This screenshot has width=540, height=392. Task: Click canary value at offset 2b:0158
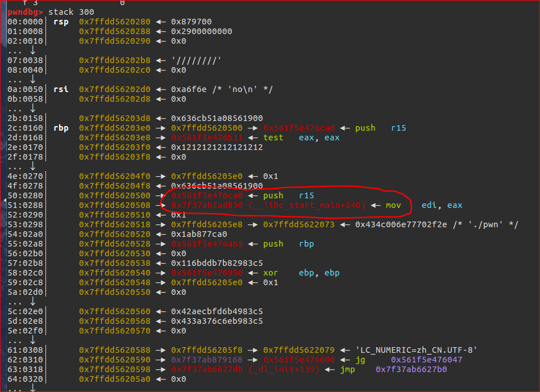(217, 118)
